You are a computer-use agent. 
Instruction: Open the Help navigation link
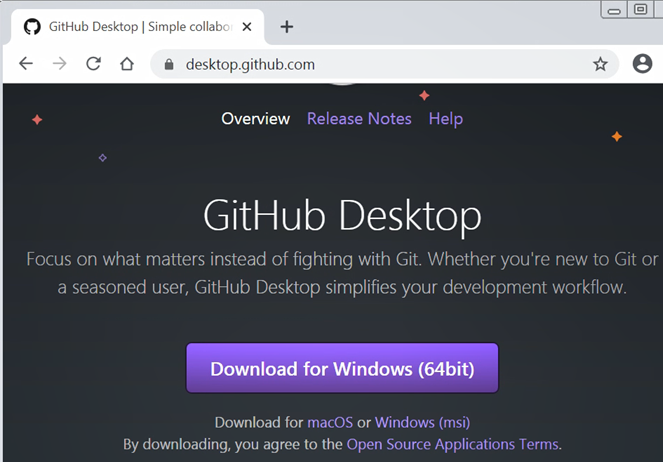click(446, 119)
